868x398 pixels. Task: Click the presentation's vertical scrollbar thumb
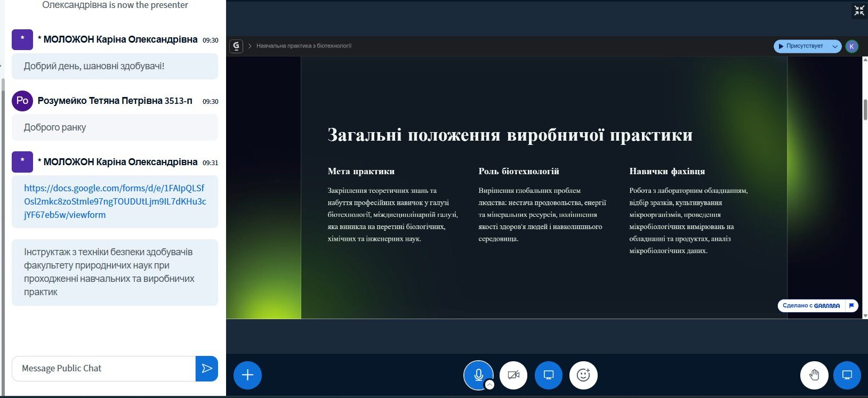tap(865, 109)
